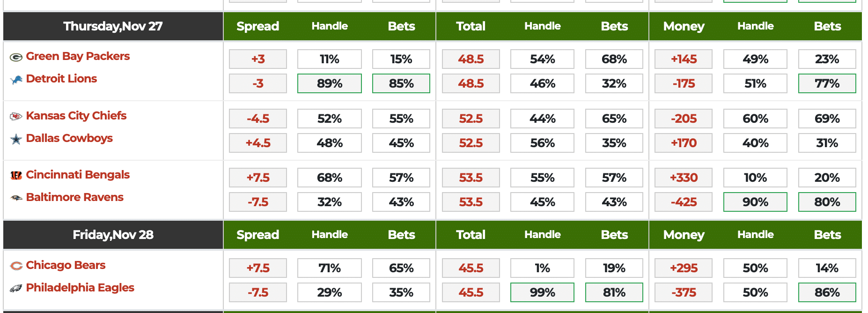Click the Cincinnati Bengals logo icon
This screenshot has width=868, height=313.
point(16,175)
